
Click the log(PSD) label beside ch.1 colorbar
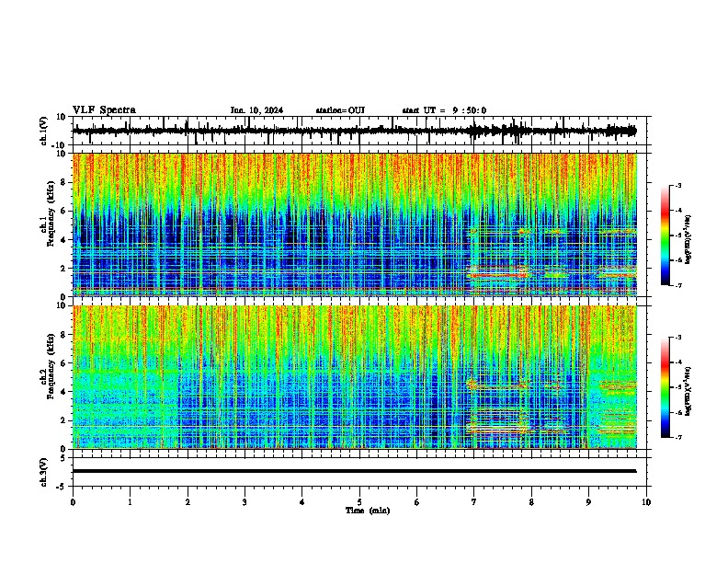coord(688,239)
